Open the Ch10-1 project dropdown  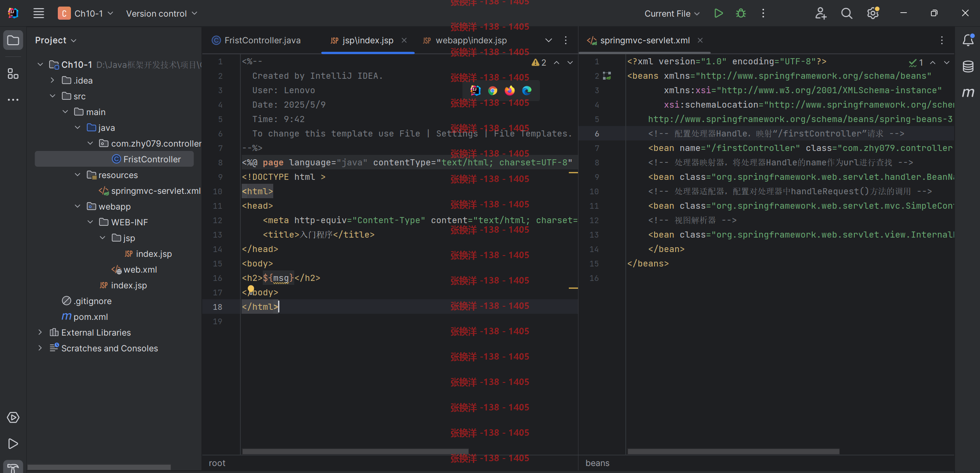[x=86, y=14]
